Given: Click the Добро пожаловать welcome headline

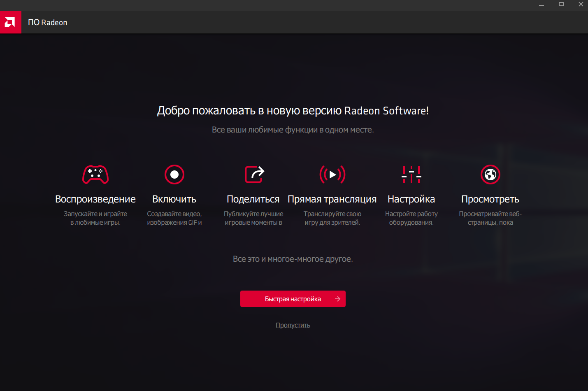Looking at the screenshot, I should click(293, 111).
